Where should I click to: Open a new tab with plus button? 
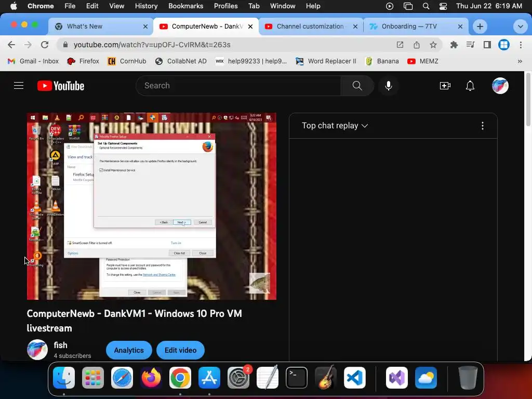pos(480,26)
